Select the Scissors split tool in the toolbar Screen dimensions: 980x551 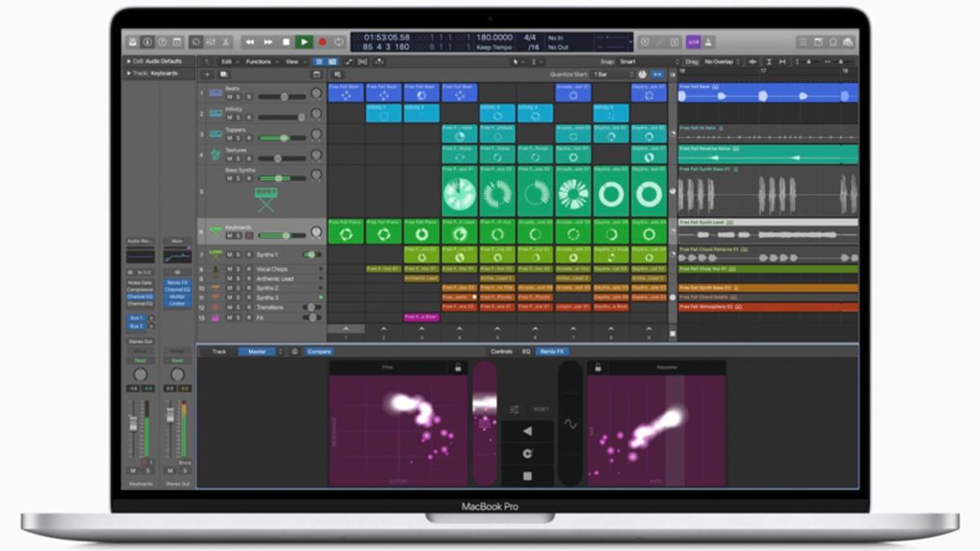(227, 42)
